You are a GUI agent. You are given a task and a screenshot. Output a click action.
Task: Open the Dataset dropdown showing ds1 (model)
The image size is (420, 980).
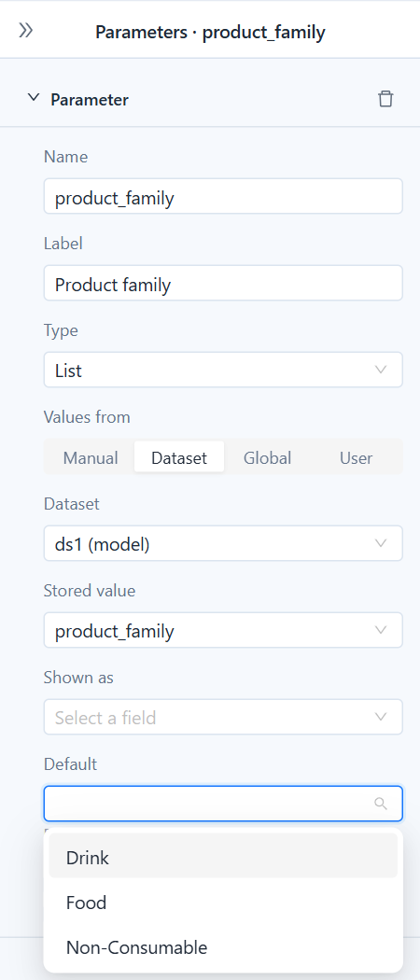pos(223,543)
